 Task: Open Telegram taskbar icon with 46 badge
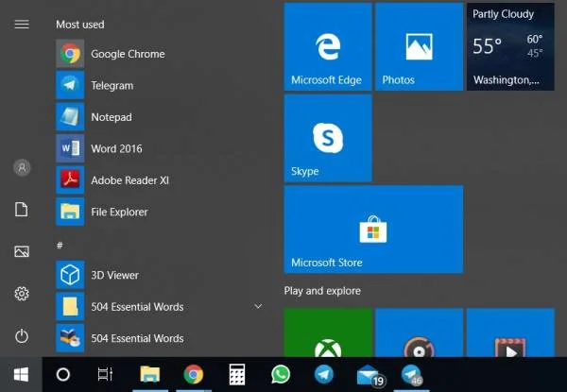(411, 375)
